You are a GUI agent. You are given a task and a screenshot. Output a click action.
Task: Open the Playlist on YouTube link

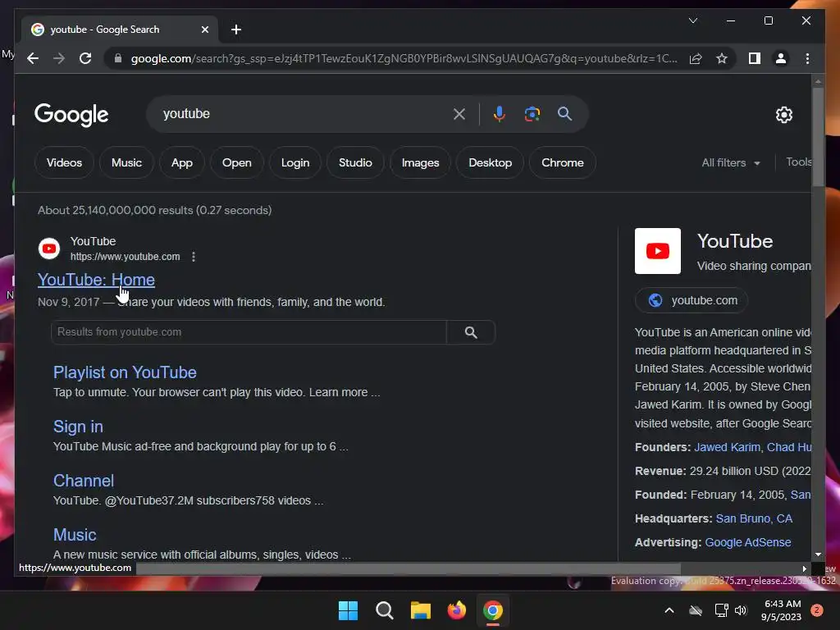click(125, 372)
